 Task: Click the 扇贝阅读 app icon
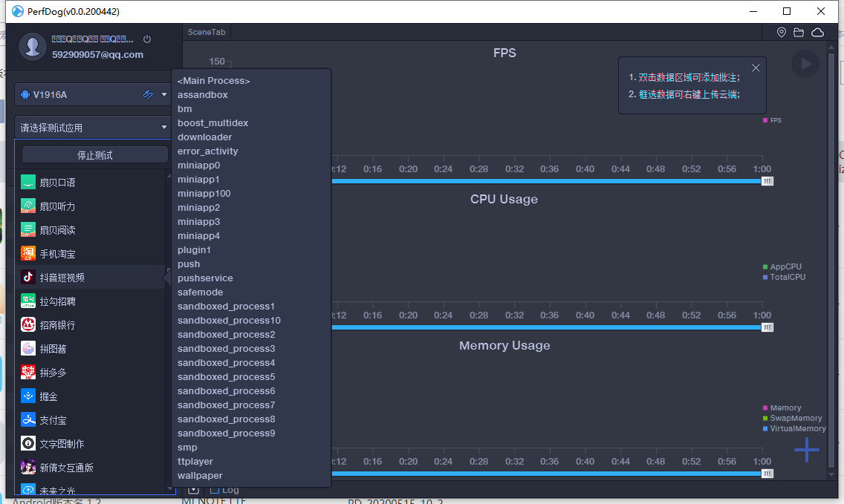[28, 229]
